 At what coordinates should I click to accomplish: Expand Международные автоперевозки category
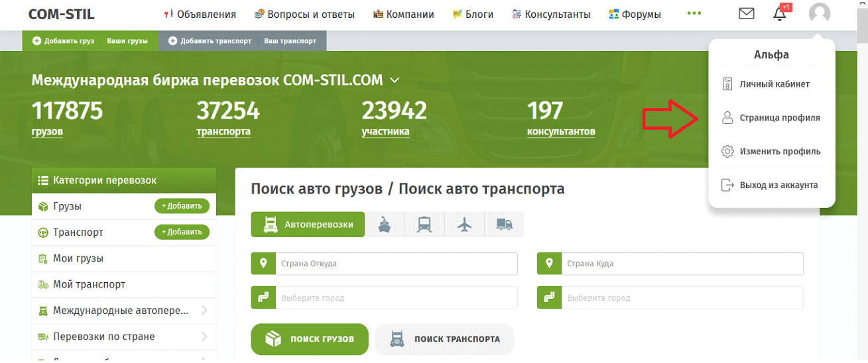204,311
